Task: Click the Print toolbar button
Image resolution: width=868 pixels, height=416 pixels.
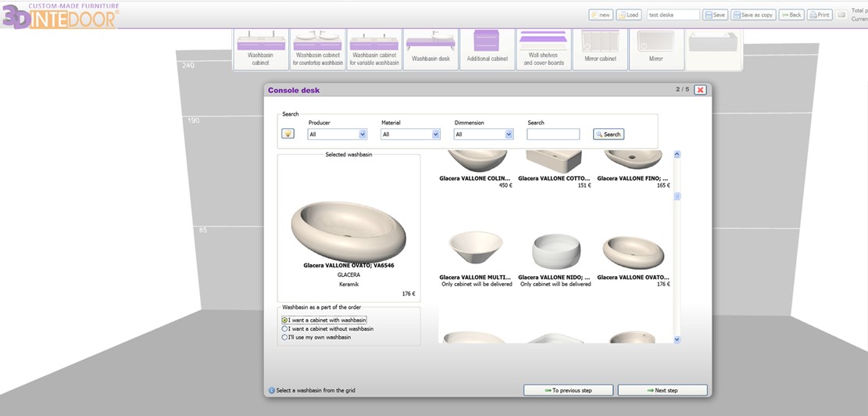Action: pyautogui.click(x=820, y=15)
